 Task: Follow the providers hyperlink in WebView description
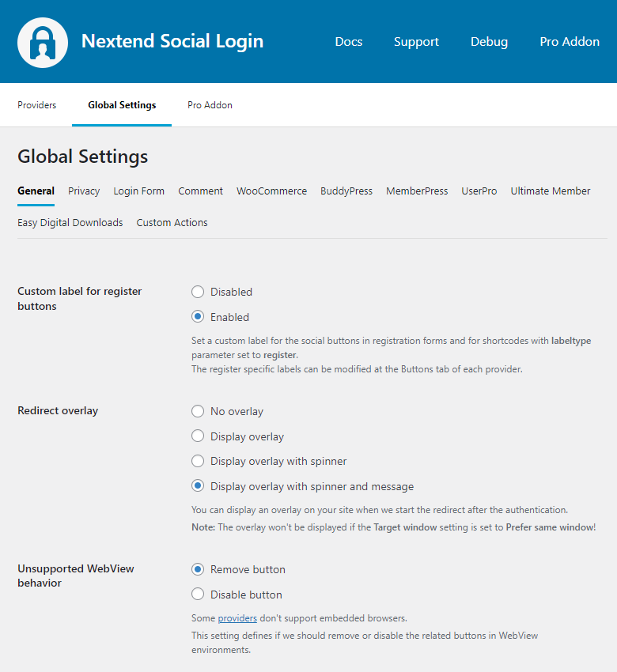pyautogui.click(x=237, y=618)
